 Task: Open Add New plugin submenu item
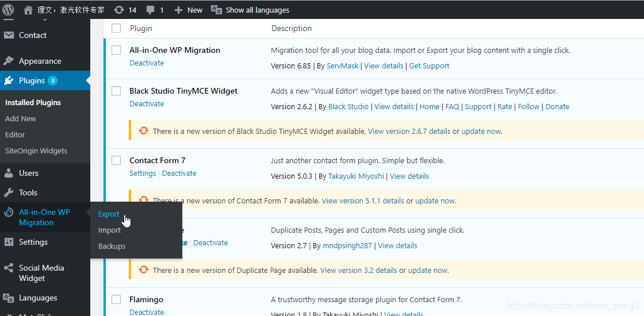[21, 118]
